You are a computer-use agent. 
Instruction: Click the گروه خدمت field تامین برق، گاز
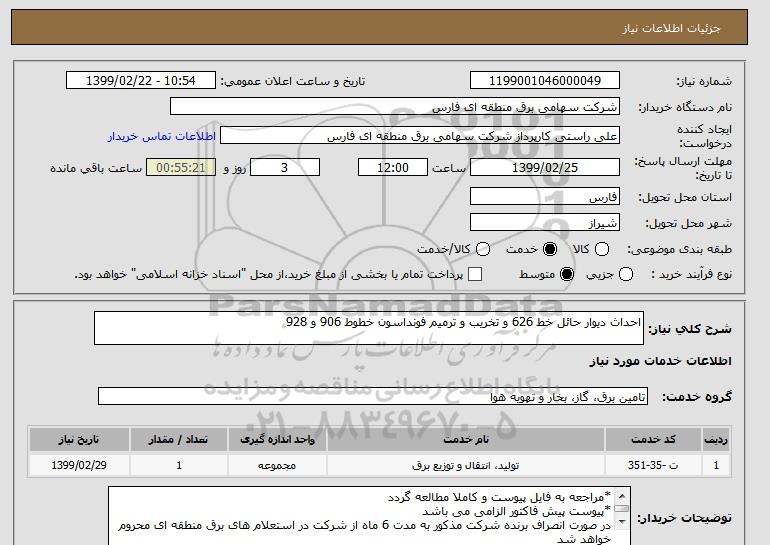tap(373, 396)
